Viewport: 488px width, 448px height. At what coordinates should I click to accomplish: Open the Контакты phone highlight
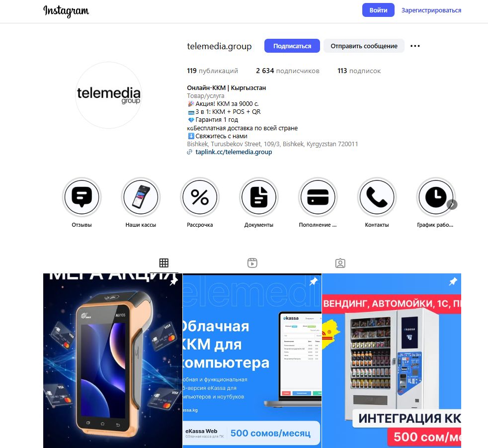click(x=377, y=197)
